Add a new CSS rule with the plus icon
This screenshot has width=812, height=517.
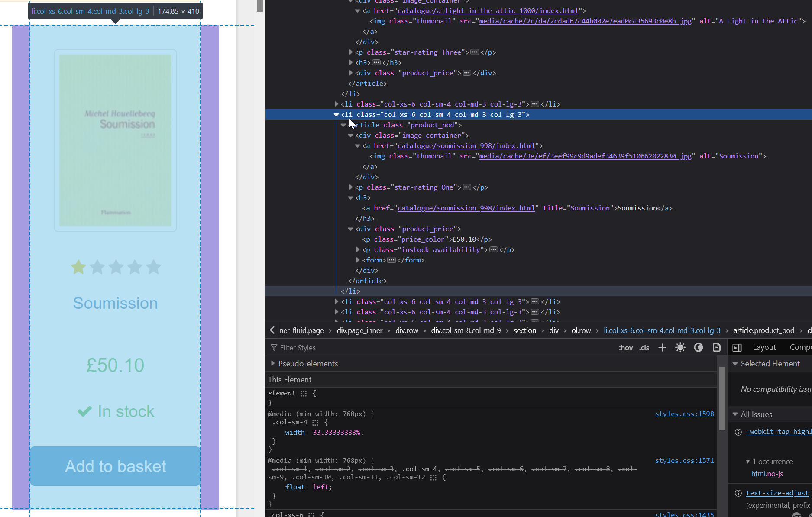coord(662,347)
